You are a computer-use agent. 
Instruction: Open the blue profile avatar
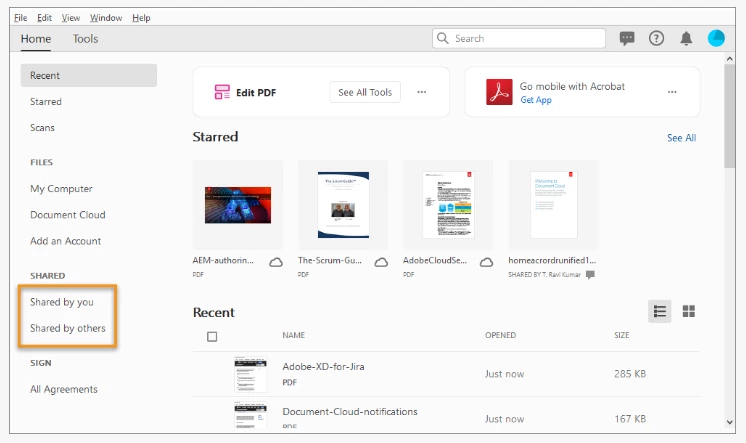[716, 38]
